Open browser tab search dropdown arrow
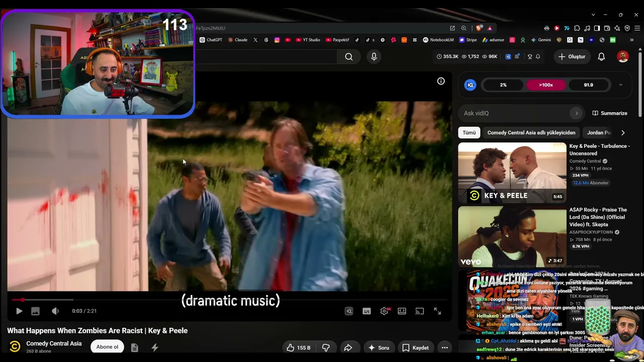The image size is (644, 362). point(593,15)
